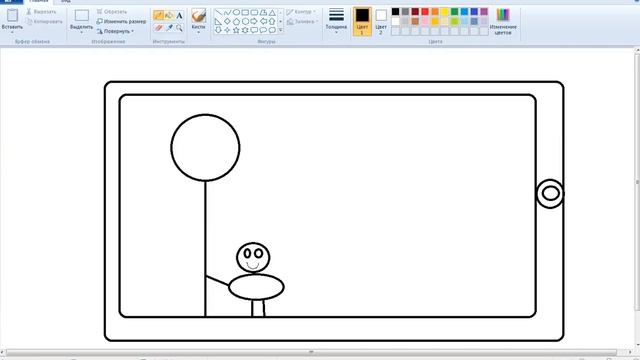Image resolution: width=640 pixels, height=360 pixels.
Task: Choose the Rounded rectangle shape
Action: point(254,13)
